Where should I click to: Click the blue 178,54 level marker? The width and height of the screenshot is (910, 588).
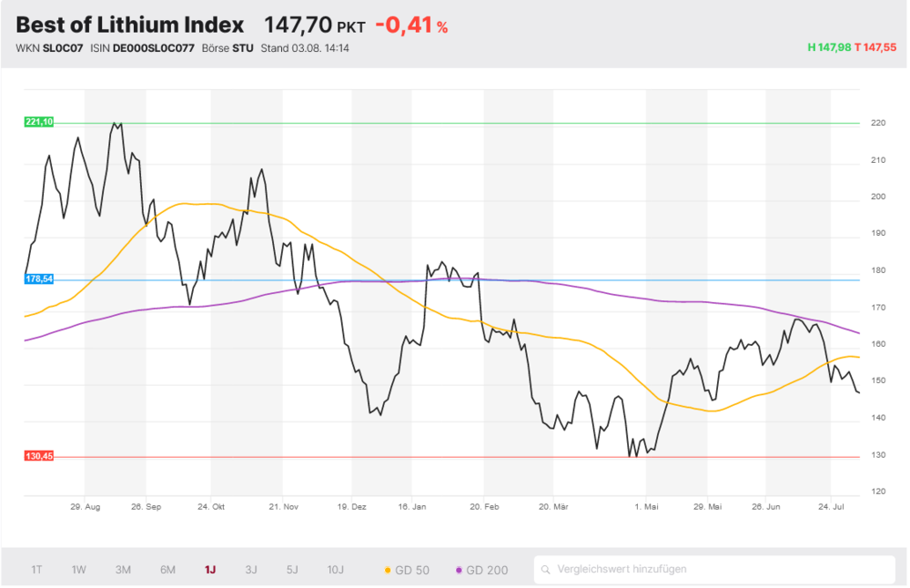point(39,279)
